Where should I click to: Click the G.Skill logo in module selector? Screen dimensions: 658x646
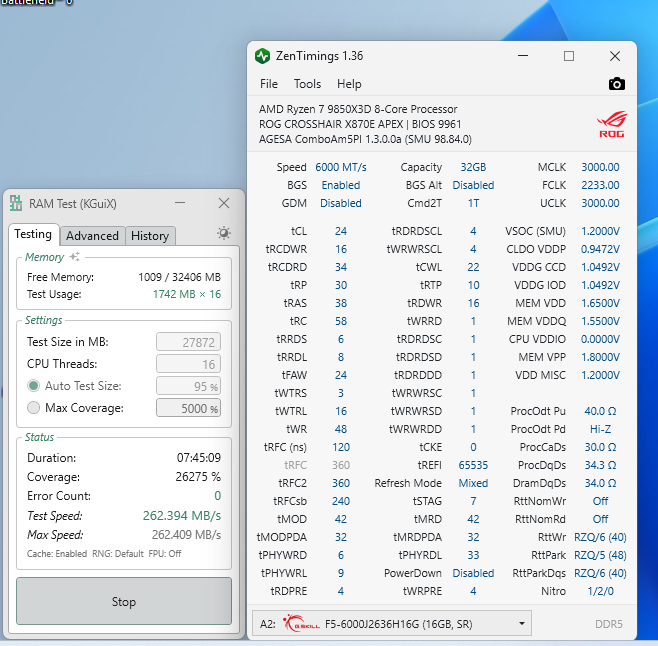pos(301,623)
